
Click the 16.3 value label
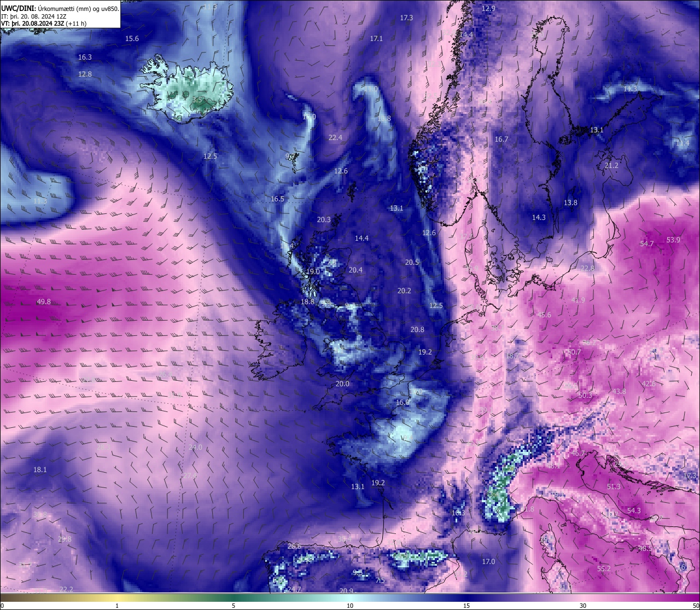click(x=85, y=57)
